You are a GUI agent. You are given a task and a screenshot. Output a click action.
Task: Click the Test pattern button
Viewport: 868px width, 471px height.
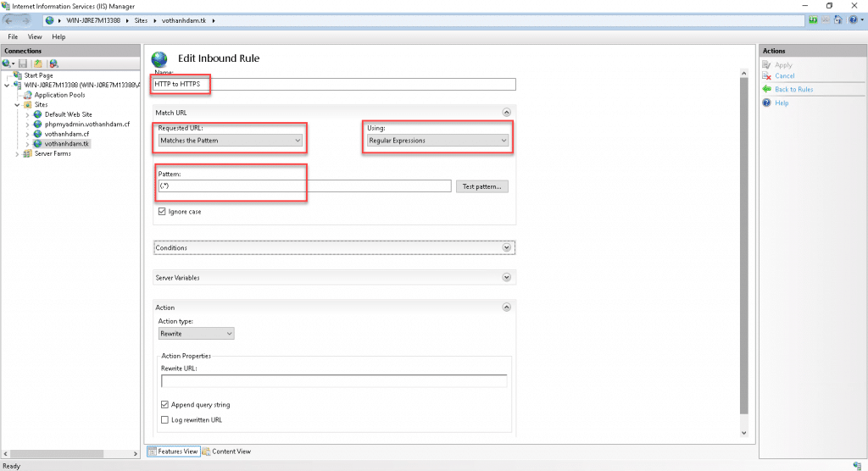(482, 186)
